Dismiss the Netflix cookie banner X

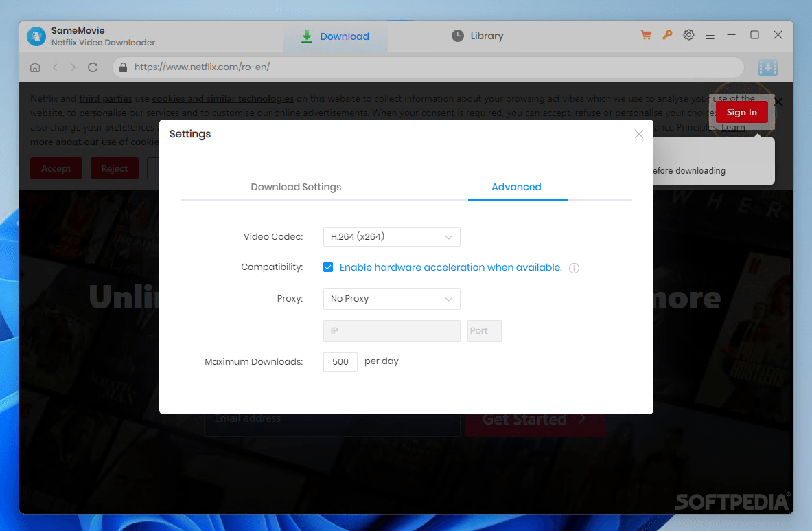coord(778,102)
